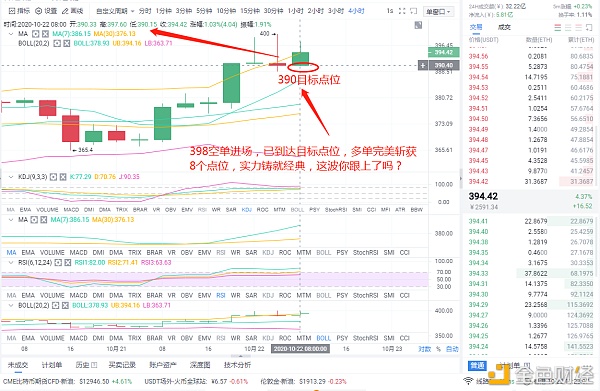Show both bids and asks order book view

558,28
